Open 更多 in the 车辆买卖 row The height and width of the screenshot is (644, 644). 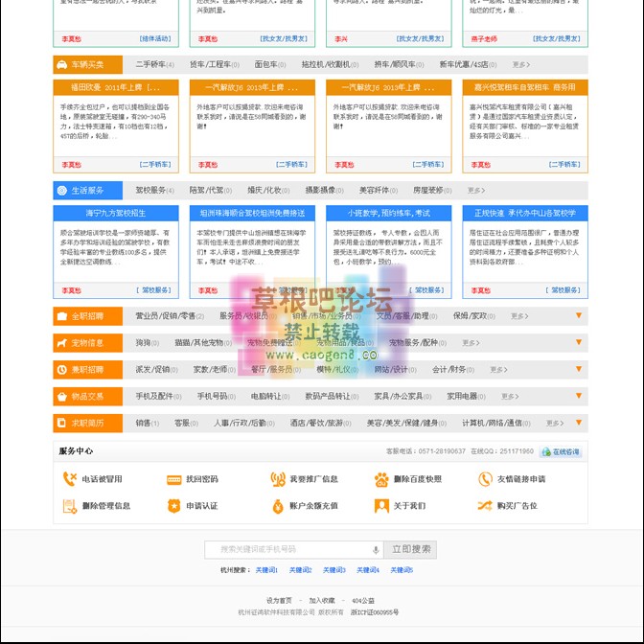pos(521,65)
